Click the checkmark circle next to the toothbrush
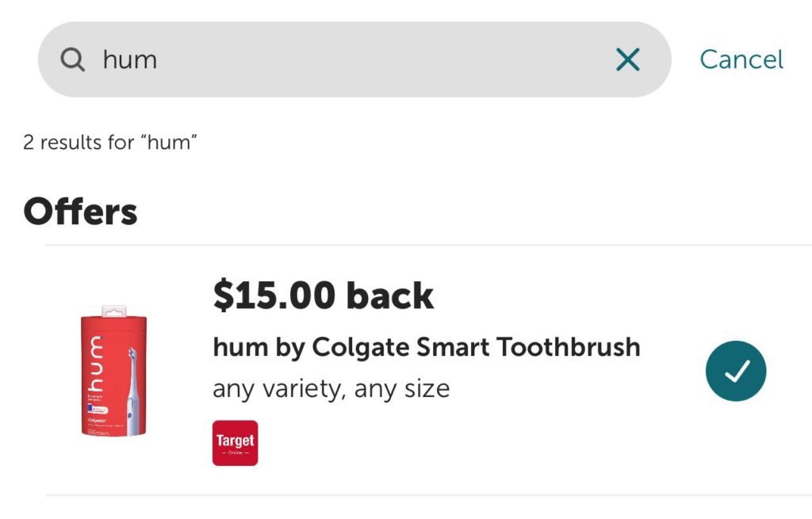 pos(736,370)
